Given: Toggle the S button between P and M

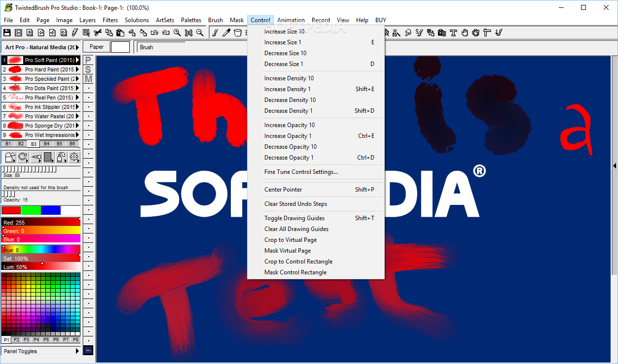Looking at the screenshot, I should coord(88,69).
